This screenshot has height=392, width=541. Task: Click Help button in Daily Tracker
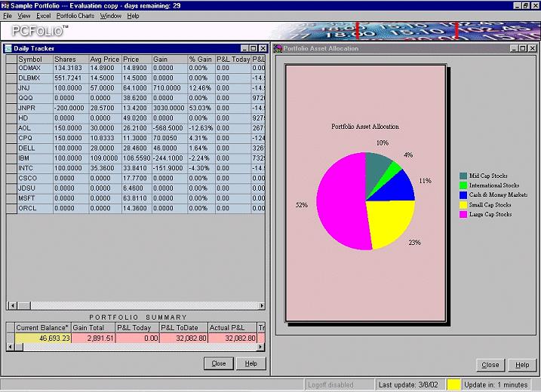tap(251, 363)
